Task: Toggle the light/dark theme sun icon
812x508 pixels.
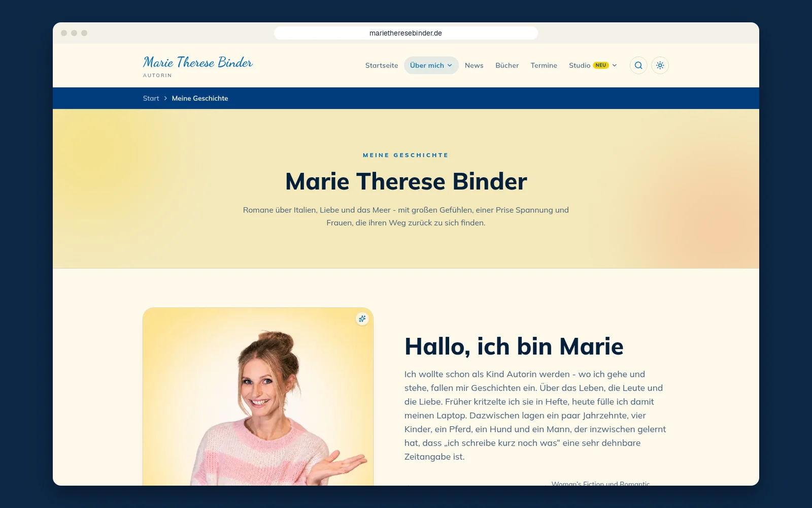Action: [x=660, y=66]
